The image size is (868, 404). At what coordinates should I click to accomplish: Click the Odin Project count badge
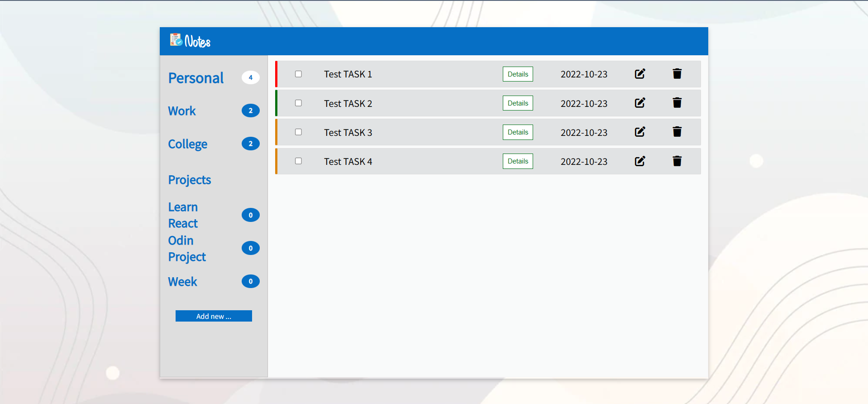click(x=251, y=248)
